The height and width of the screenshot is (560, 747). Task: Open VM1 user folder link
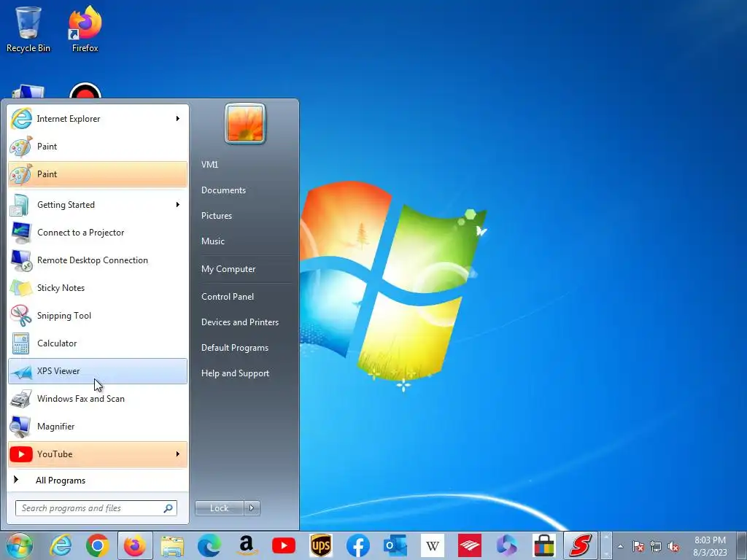[x=209, y=164]
